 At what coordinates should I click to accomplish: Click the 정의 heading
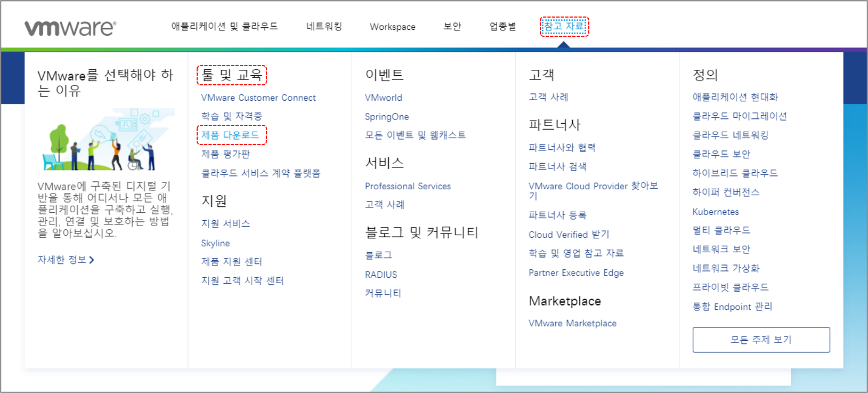[705, 75]
